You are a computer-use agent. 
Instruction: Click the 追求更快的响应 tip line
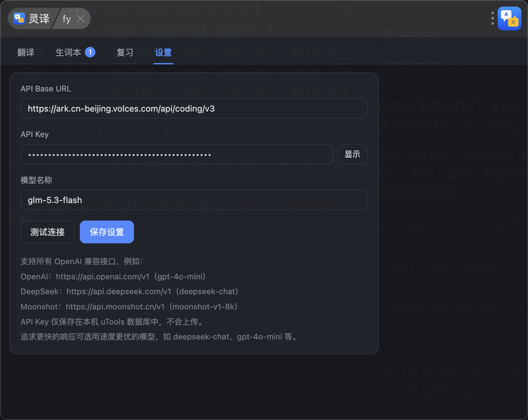pos(159,337)
